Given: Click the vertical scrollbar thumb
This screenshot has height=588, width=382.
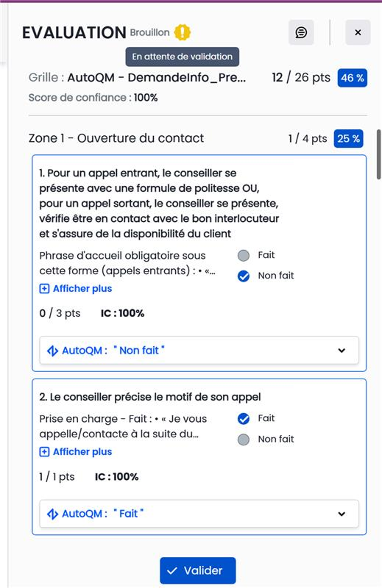Looking at the screenshot, I should [x=379, y=154].
